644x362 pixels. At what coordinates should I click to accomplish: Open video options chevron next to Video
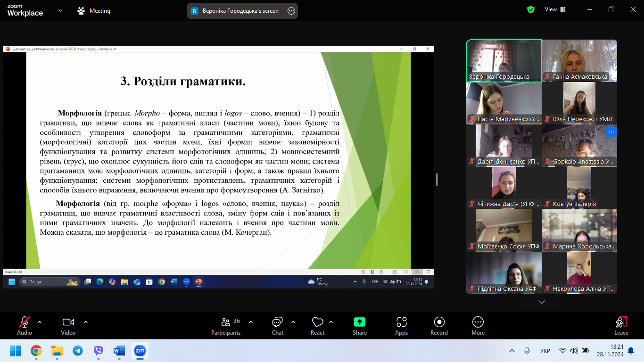(x=86, y=322)
